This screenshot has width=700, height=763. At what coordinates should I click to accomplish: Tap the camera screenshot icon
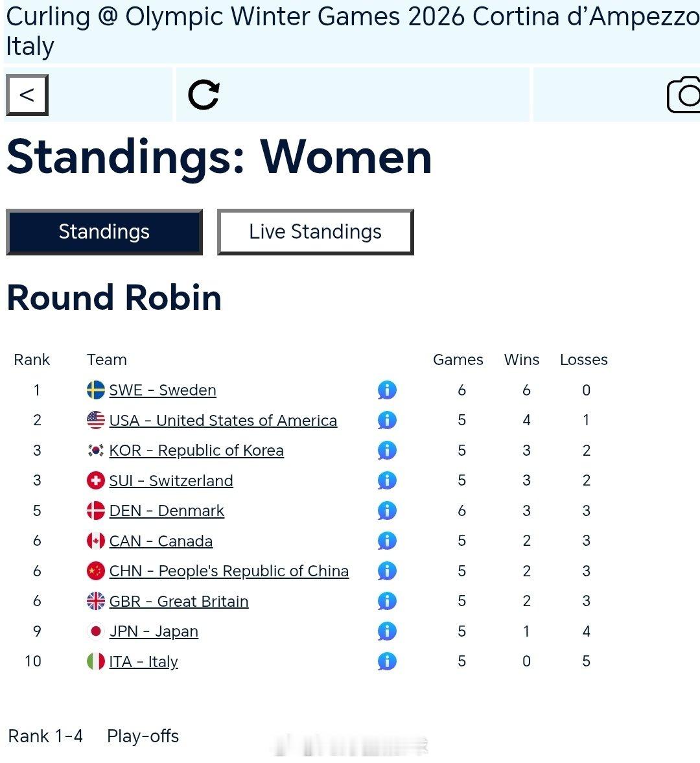click(x=684, y=95)
